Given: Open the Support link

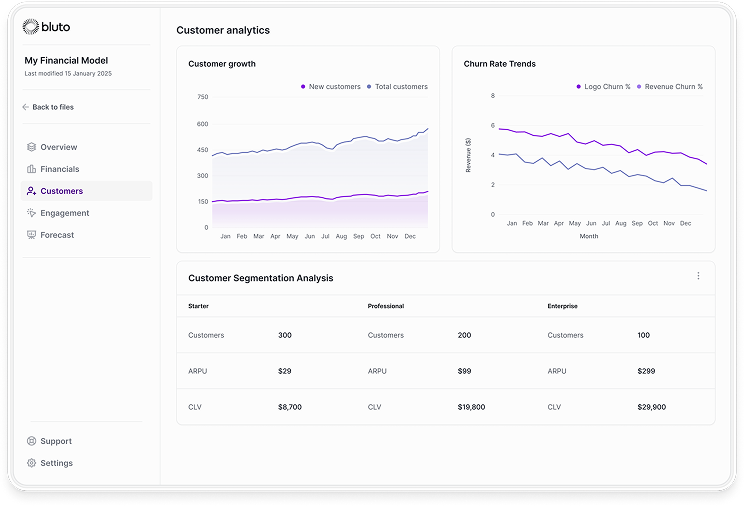Looking at the screenshot, I should (56, 441).
